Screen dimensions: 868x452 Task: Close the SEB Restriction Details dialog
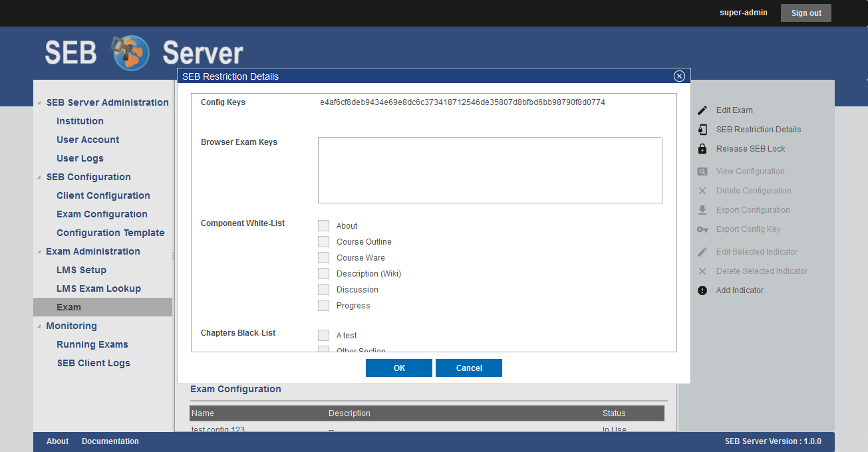pos(679,76)
